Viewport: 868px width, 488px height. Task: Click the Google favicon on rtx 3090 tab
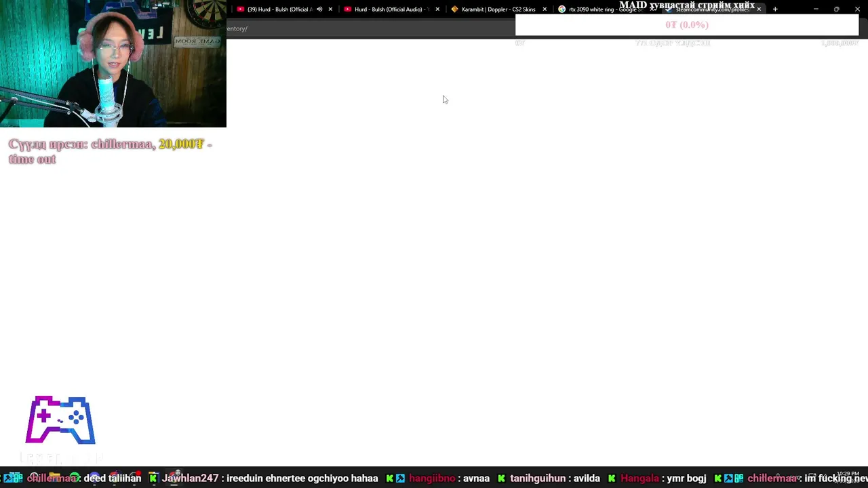561,9
